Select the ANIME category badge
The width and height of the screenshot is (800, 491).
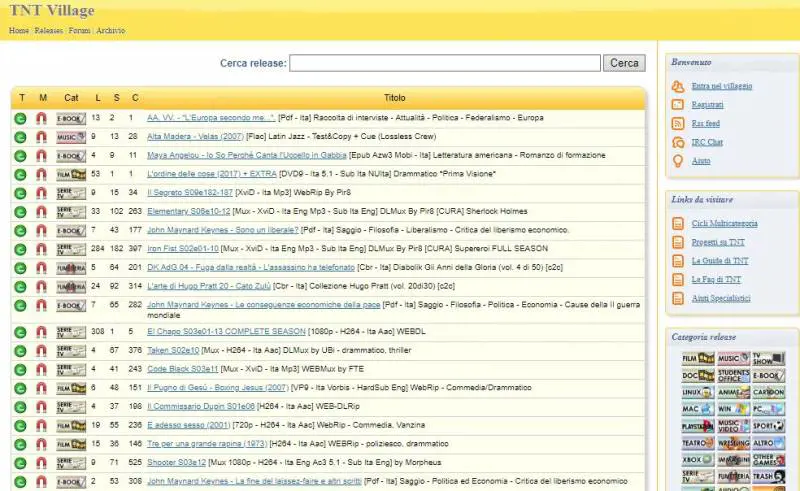click(734, 391)
